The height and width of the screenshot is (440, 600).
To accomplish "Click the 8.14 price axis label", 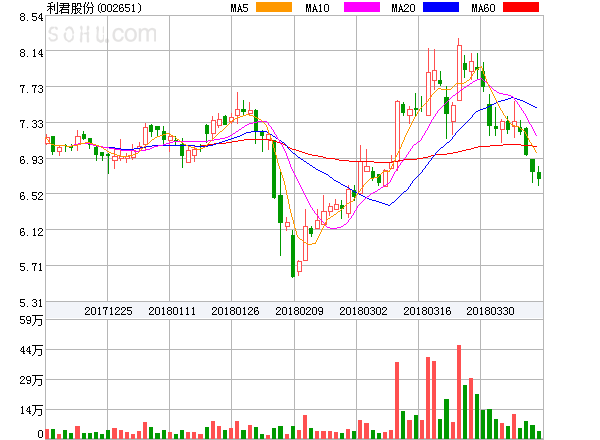I will tap(31, 53).
